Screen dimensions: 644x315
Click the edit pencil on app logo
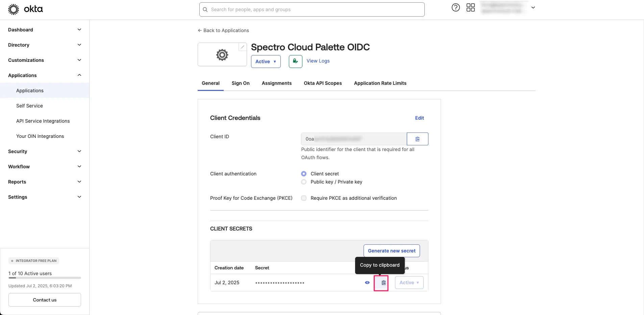242,47
